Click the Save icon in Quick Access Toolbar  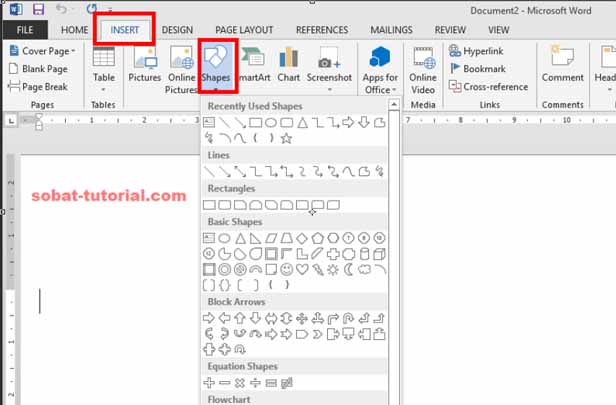(38, 9)
